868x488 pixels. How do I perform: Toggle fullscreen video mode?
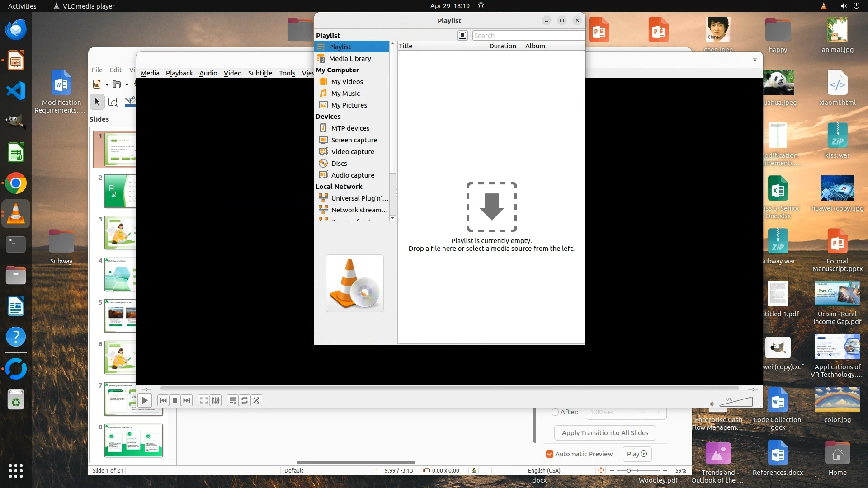coord(204,400)
